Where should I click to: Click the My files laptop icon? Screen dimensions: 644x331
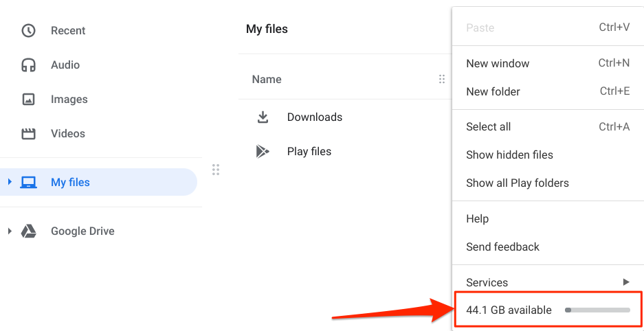[28, 183]
